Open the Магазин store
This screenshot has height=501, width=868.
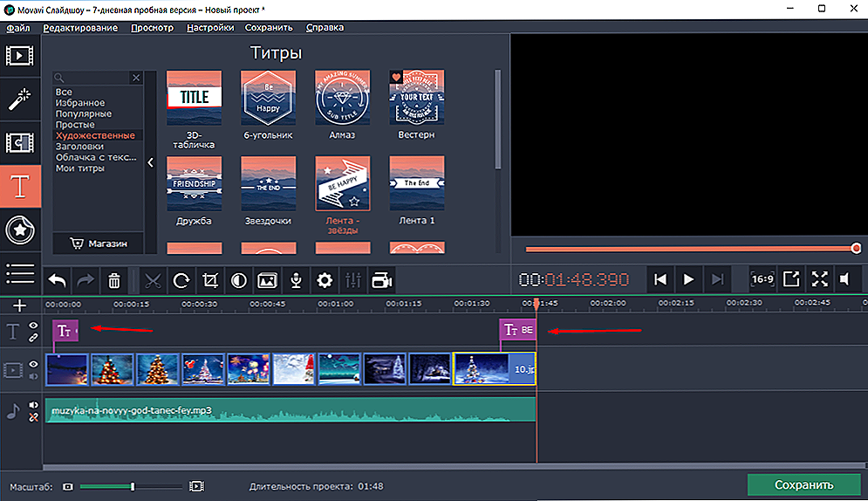pyautogui.click(x=99, y=244)
